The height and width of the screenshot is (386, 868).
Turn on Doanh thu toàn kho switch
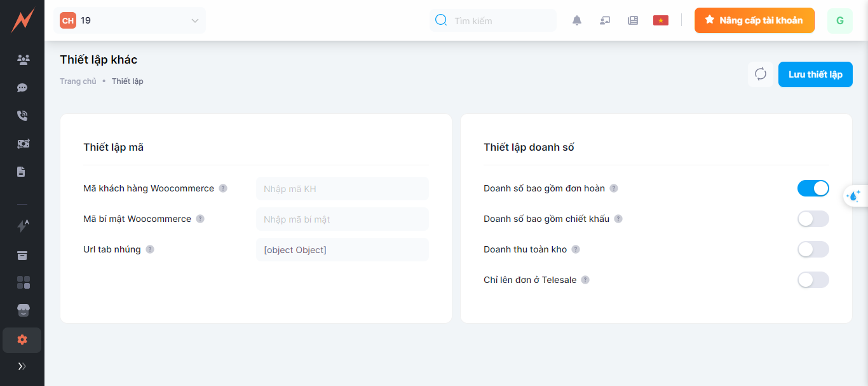pyautogui.click(x=813, y=249)
